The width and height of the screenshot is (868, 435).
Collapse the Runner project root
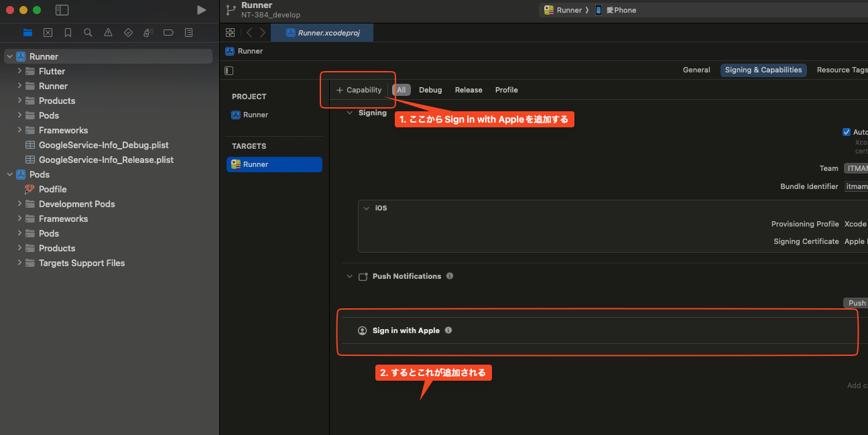pyautogui.click(x=9, y=56)
